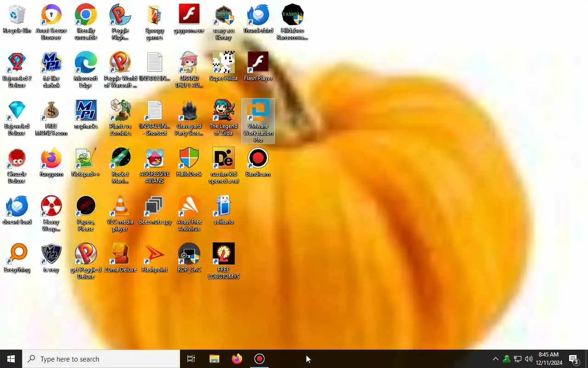Image resolution: width=588 pixels, height=368 pixels.
Task: Open the volume control in tray
Action: click(x=529, y=359)
